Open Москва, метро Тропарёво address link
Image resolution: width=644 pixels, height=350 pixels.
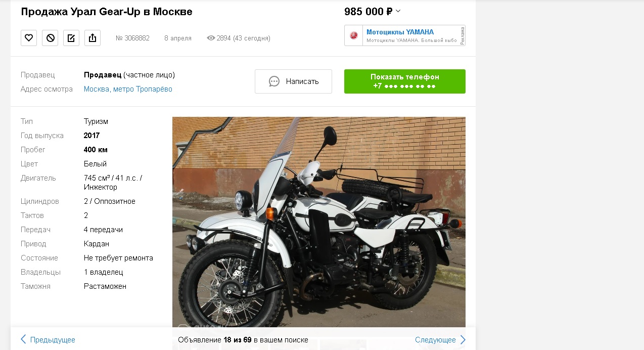[128, 89]
